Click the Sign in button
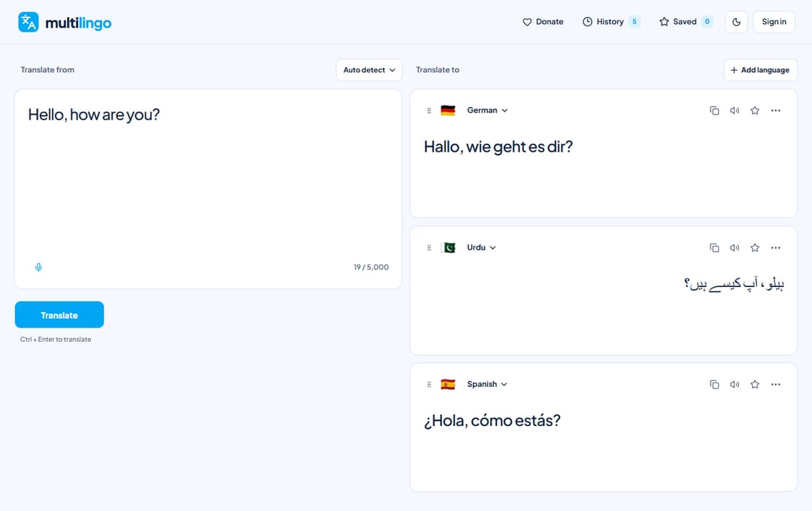This screenshot has height=511, width=812. coord(774,22)
